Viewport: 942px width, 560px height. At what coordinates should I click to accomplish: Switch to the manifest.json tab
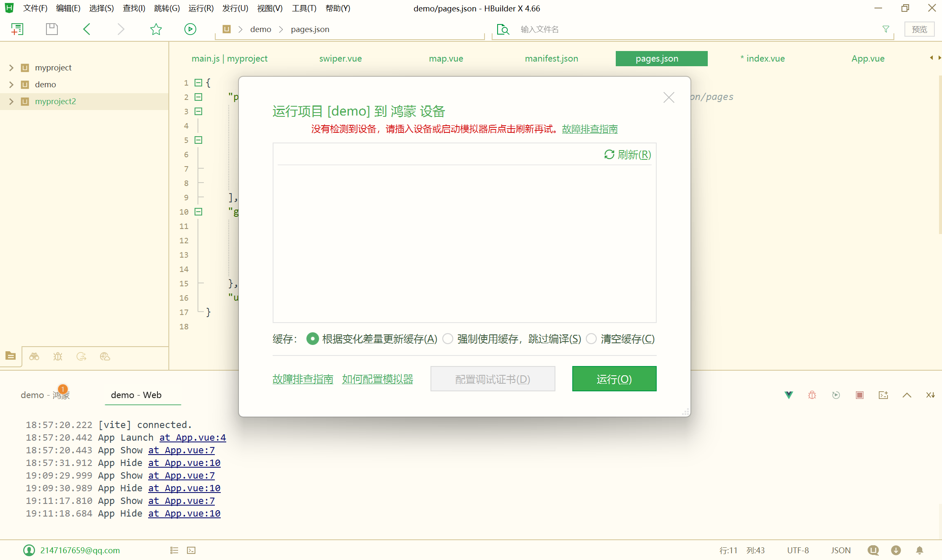(551, 59)
